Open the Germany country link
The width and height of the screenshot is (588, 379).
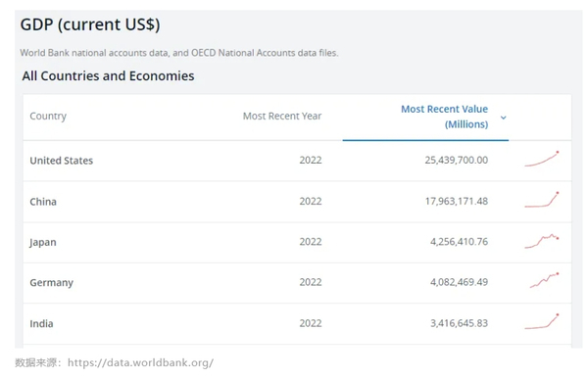51,283
